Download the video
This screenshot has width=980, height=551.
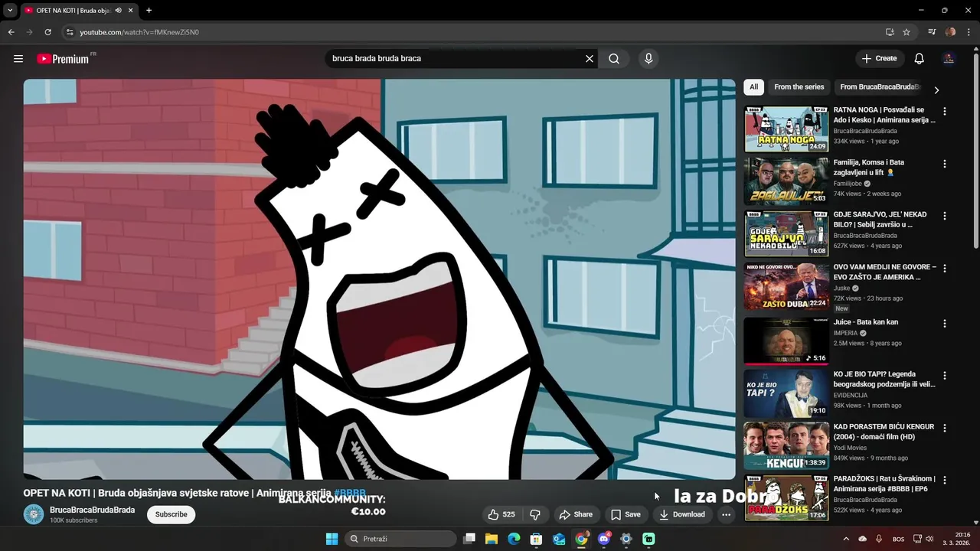click(x=682, y=514)
